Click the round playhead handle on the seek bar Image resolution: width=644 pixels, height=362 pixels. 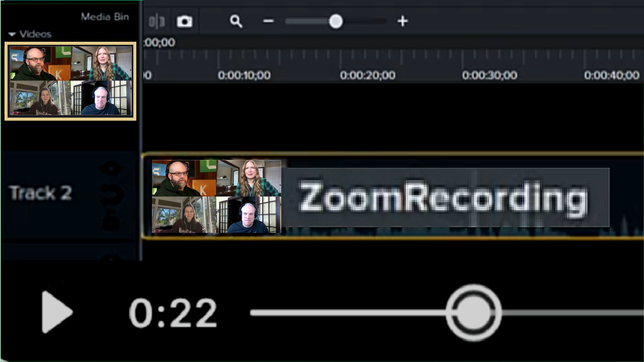pyautogui.click(x=473, y=312)
